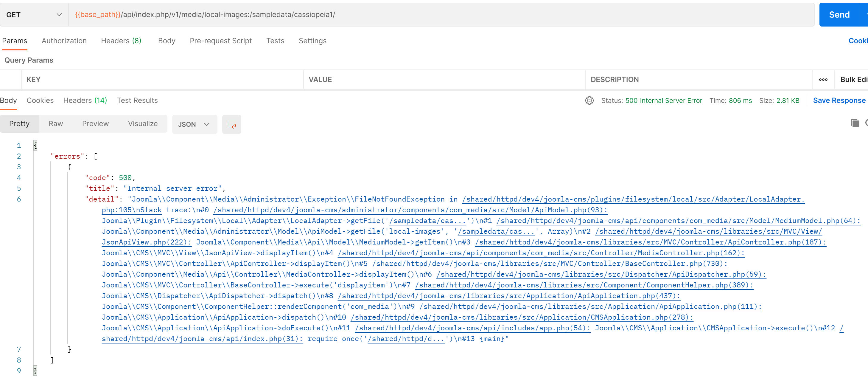The height and width of the screenshot is (387, 868).
Task: Open the GET method dropdown
Action: point(34,15)
